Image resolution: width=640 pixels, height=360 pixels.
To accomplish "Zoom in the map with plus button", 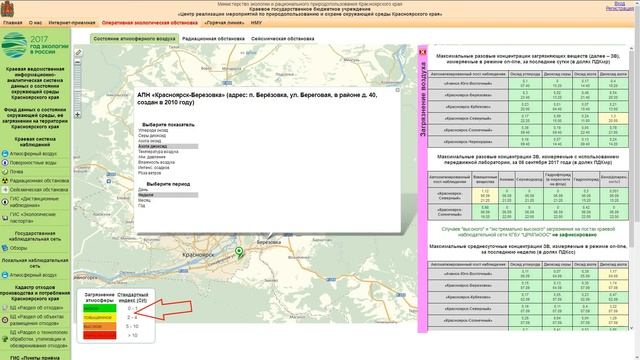I will coord(78,115).
